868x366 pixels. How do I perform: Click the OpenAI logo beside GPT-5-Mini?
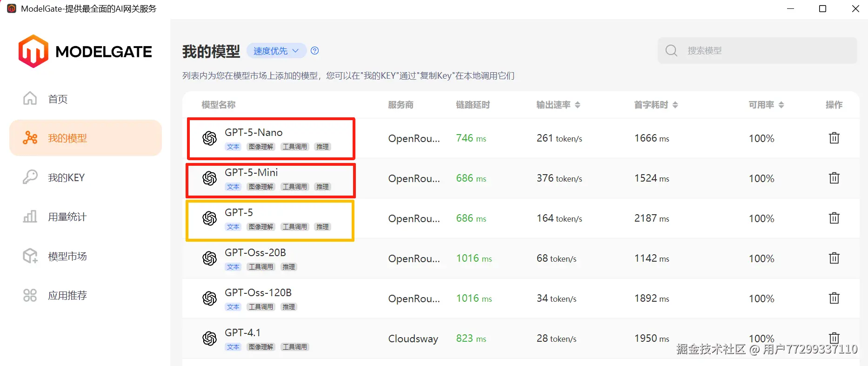point(210,178)
